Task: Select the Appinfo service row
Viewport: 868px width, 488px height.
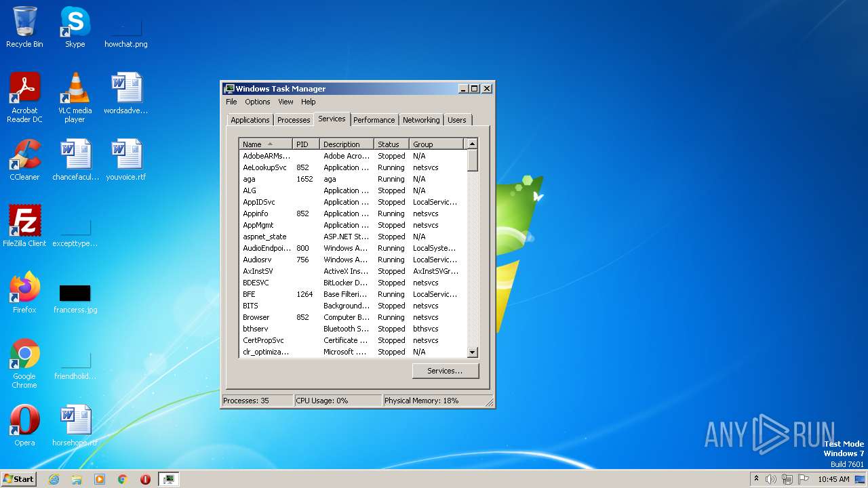Action: (353, 213)
